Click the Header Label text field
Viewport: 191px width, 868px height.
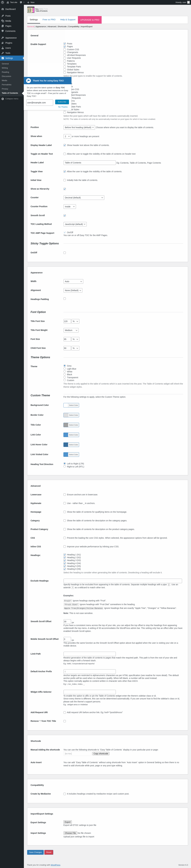[90, 163]
